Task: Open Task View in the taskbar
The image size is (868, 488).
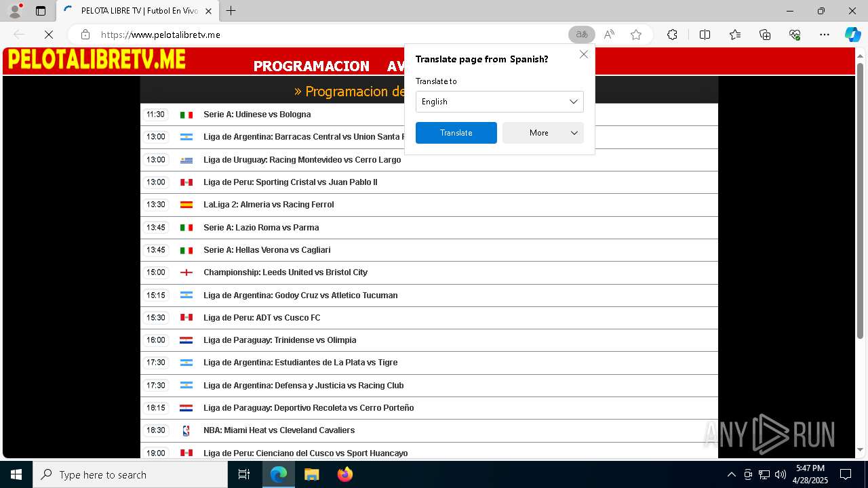Action: click(x=244, y=474)
